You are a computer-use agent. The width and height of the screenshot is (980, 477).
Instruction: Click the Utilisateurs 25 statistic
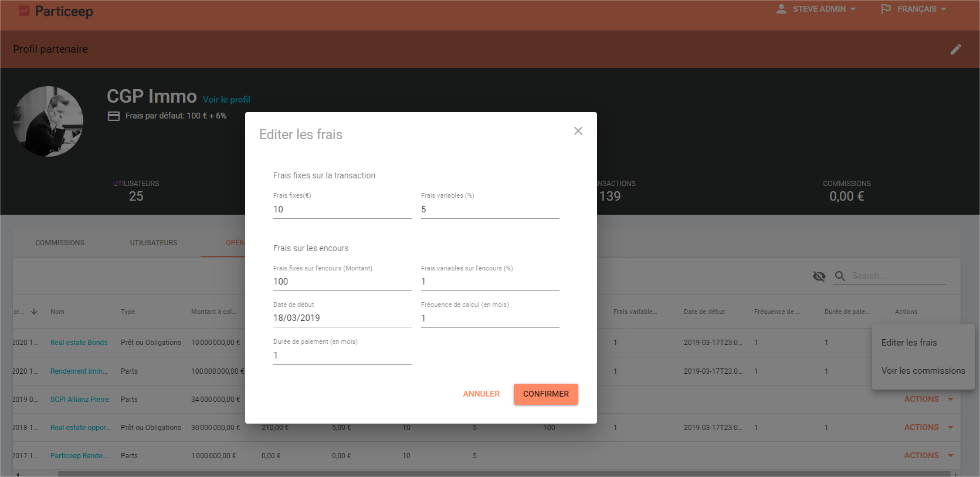(136, 191)
